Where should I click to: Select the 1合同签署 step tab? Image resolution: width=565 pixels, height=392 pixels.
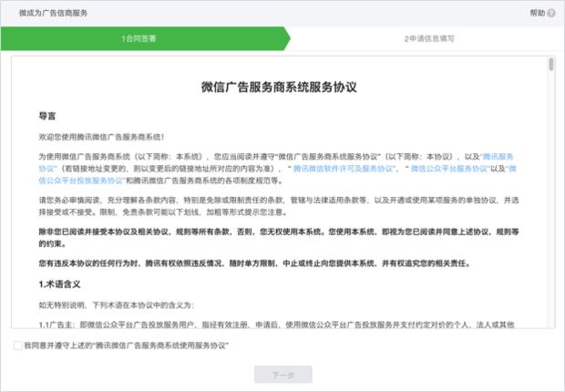(145, 38)
